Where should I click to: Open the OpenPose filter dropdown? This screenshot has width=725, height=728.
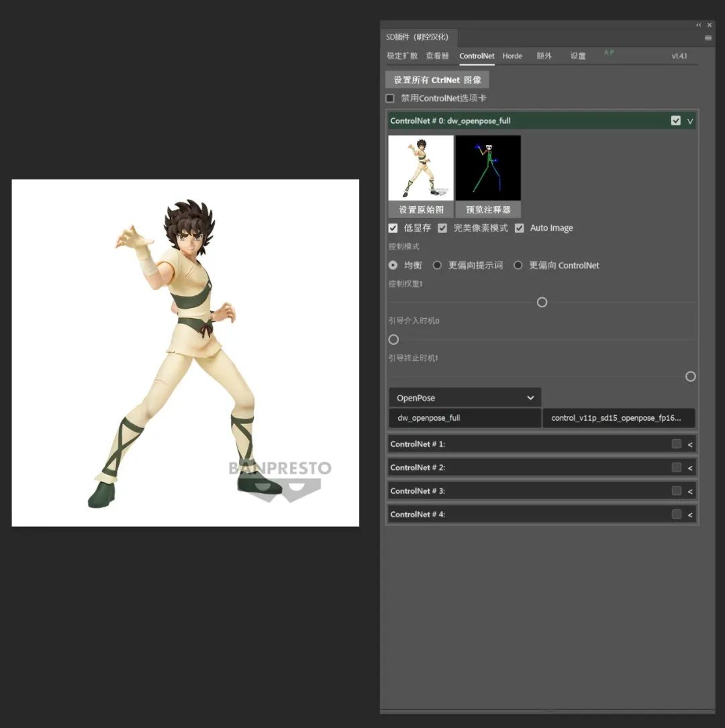tap(465, 398)
